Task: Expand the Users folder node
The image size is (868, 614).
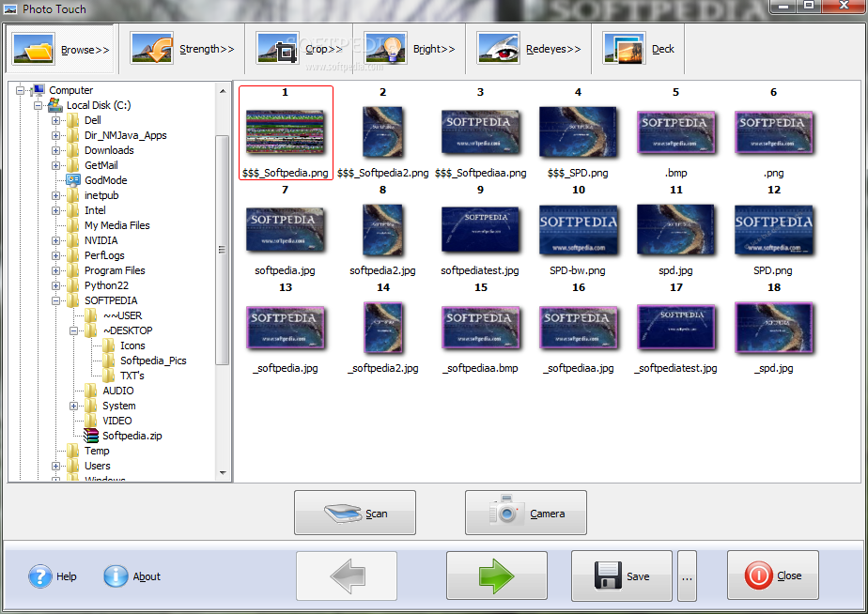Action: (x=56, y=466)
